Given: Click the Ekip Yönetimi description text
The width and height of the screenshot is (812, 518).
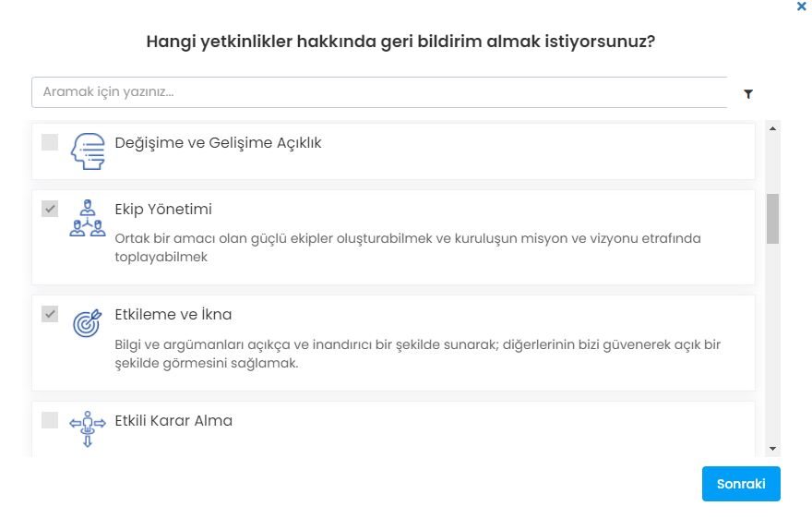Looking at the screenshot, I should pos(408,247).
